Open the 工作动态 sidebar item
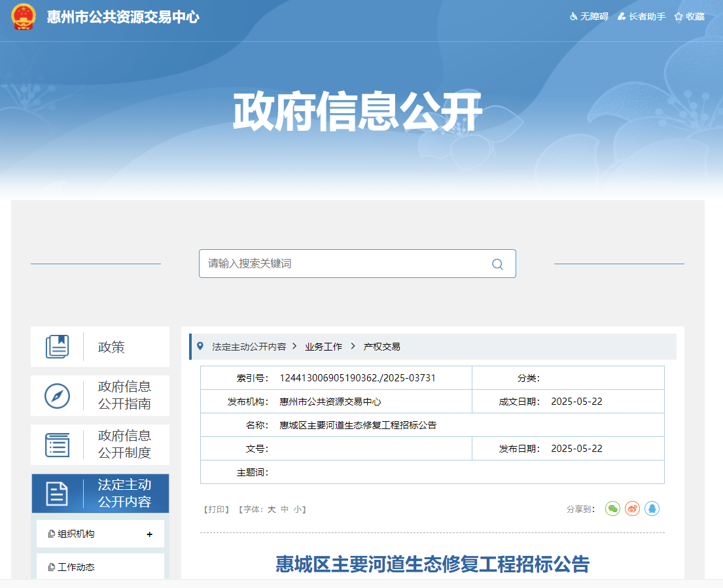 tap(76, 567)
